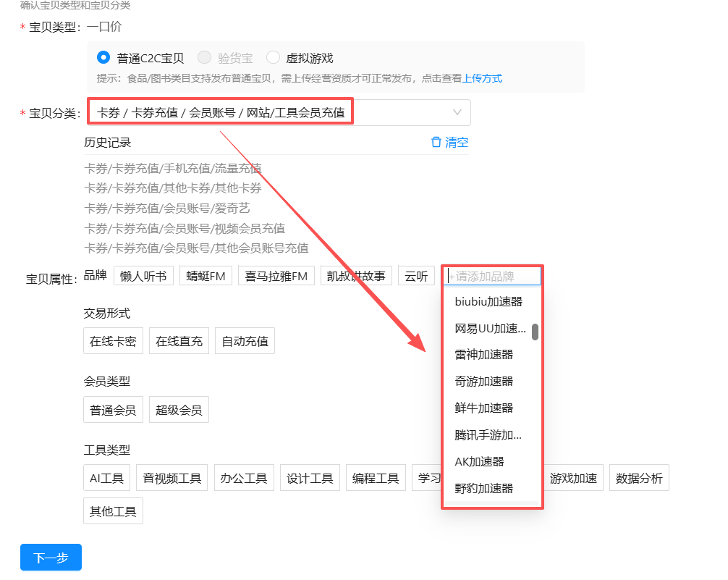Choose 在线卡密 as the transaction type
This screenshot has width=728, height=580.
point(113,340)
